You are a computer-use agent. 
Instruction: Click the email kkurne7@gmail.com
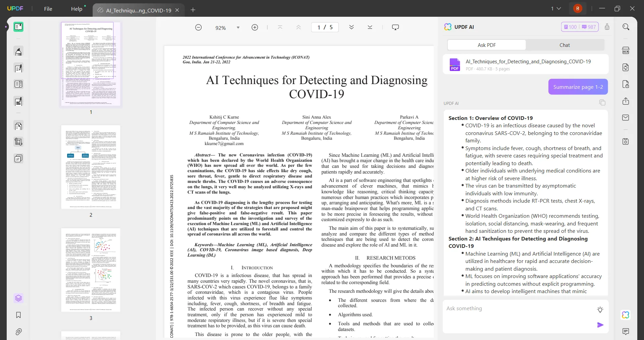[224, 144]
